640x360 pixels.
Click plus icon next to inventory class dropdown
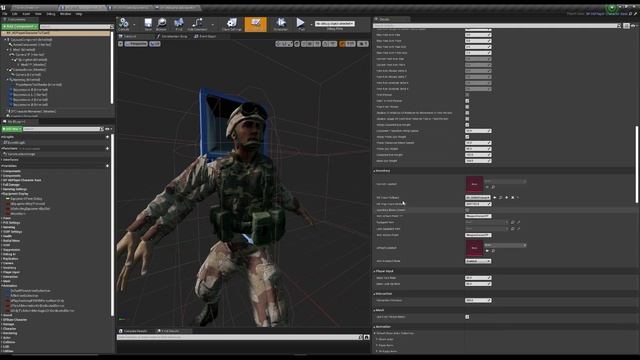point(507,198)
